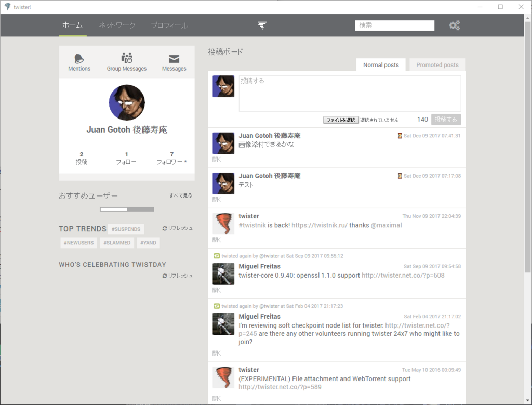Open the Group Messages icon
This screenshot has width=532, height=405.
(x=127, y=58)
